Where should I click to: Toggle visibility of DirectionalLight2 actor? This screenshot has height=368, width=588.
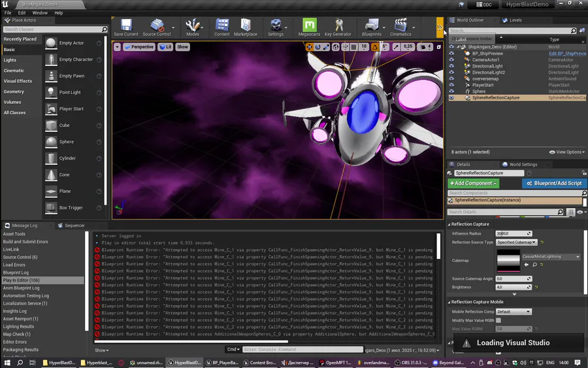(451, 73)
